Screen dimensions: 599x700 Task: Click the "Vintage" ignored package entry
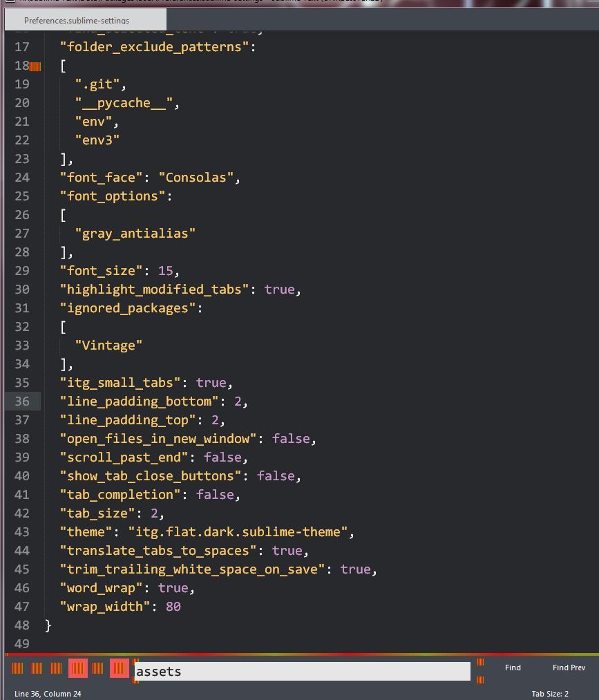tap(108, 346)
